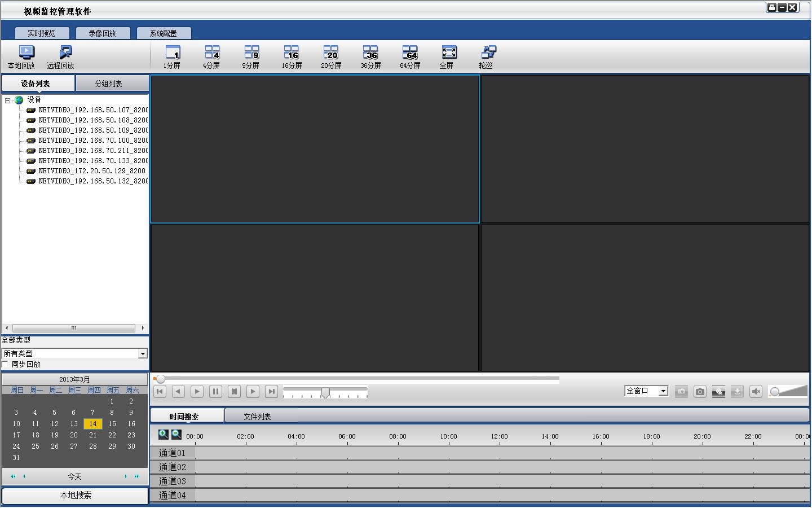Take a snapshot with the camera icon

[699, 391]
